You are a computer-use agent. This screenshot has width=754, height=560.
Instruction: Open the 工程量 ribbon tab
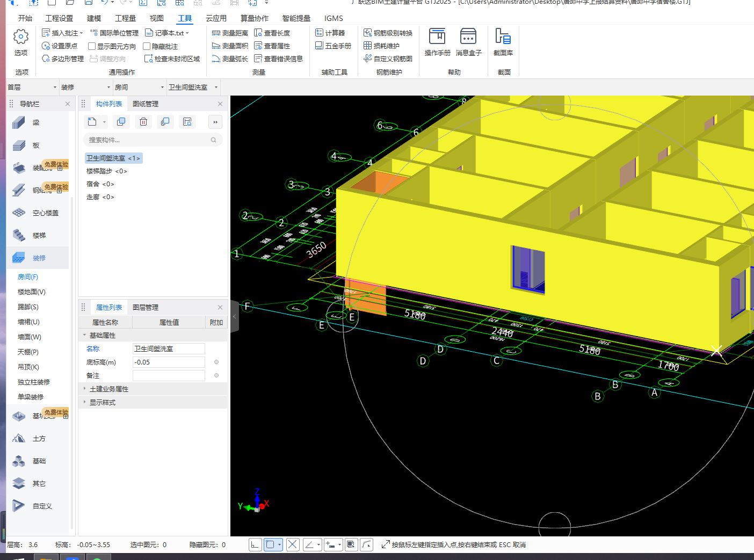pos(125,18)
